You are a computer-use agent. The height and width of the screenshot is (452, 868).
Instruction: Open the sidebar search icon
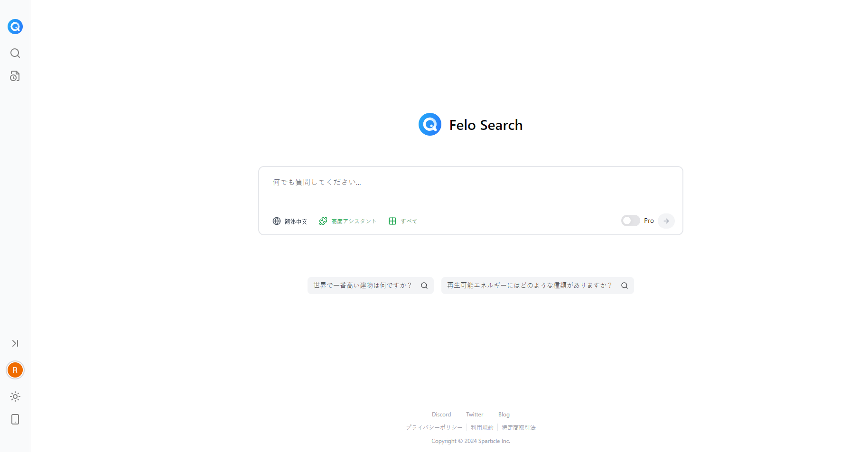pyautogui.click(x=15, y=53)
